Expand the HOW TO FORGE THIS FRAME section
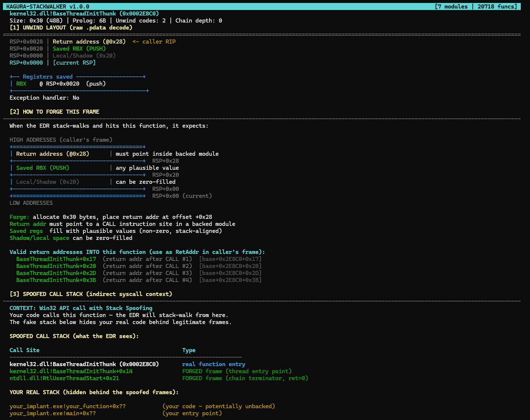The image size is (530, 420). pos(54,111)
